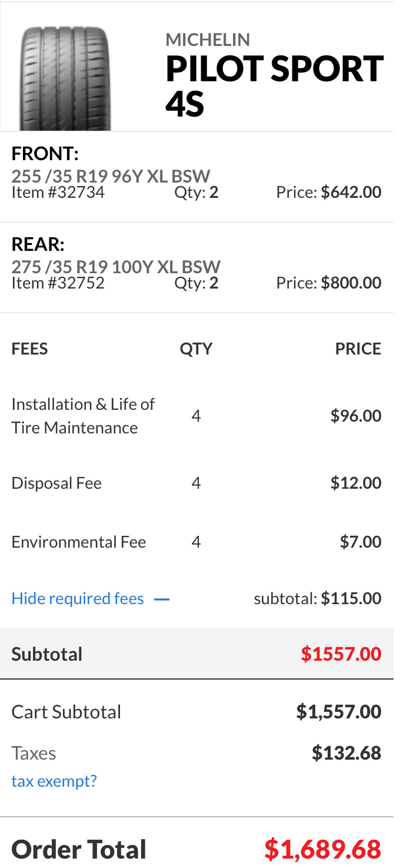The width and height of the screenshot is (400, 868).
Task: Select the Installation & Life of Tire Maintenance fee
Action: point(83,416)
